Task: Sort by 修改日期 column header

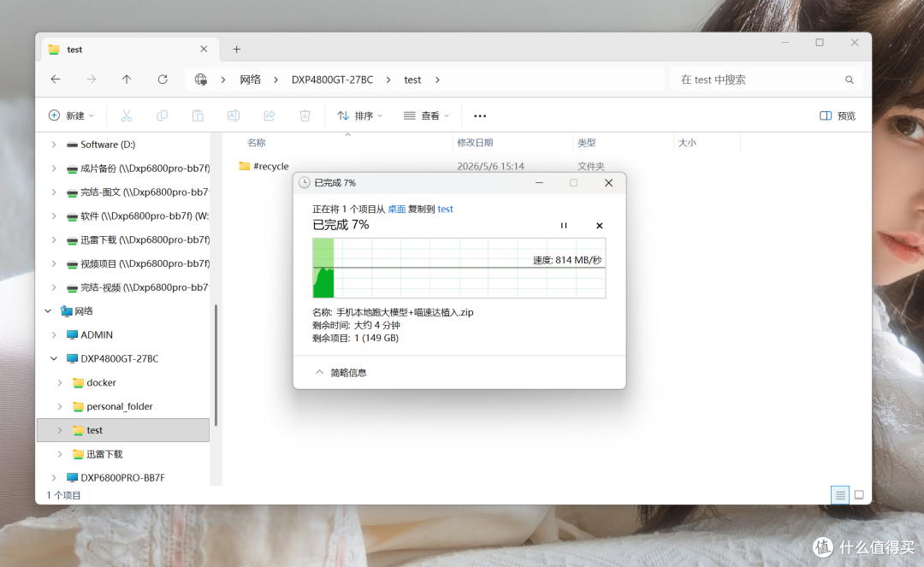Action: coord(475,143)
